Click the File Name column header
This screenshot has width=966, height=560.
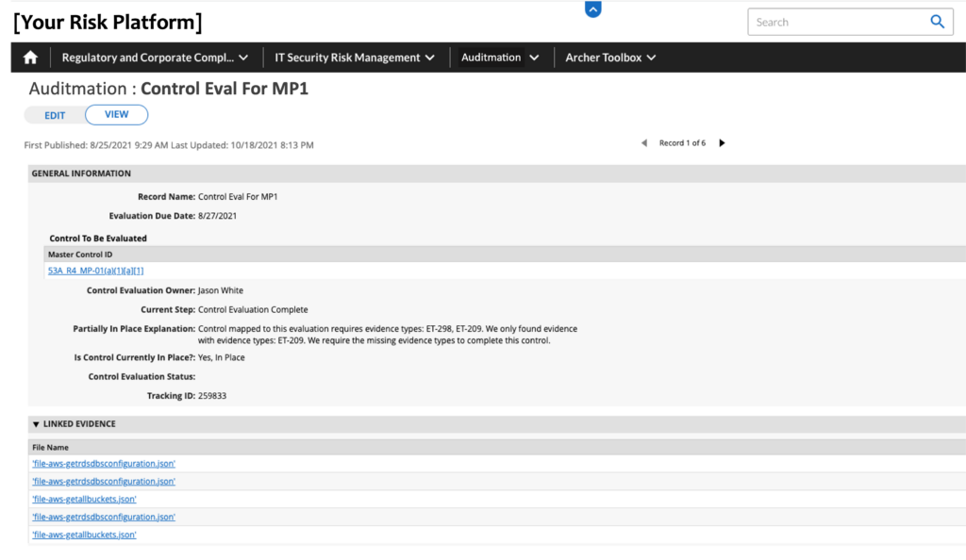click(50, 447)
